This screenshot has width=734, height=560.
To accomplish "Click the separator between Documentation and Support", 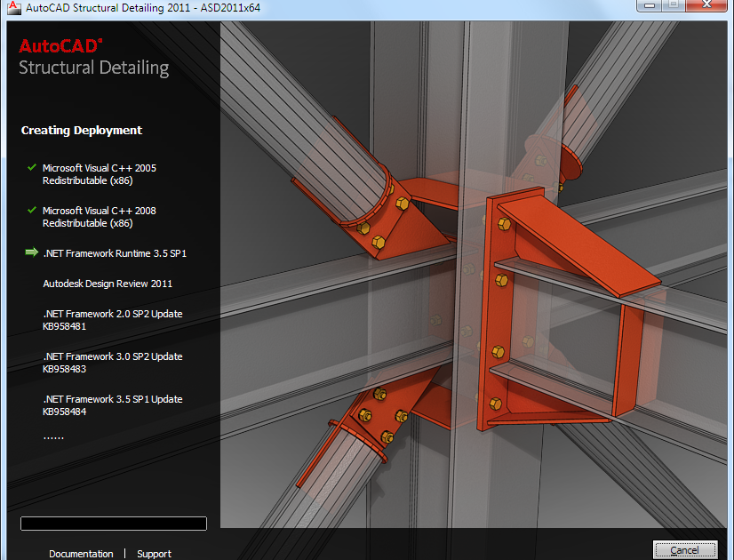I will (x=124, y=553).
